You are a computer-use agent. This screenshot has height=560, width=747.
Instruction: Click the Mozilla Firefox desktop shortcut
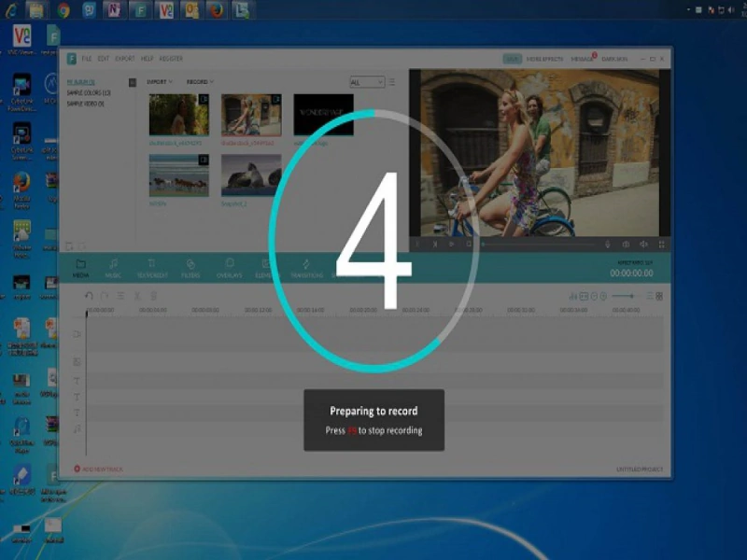tap(21, 191)
